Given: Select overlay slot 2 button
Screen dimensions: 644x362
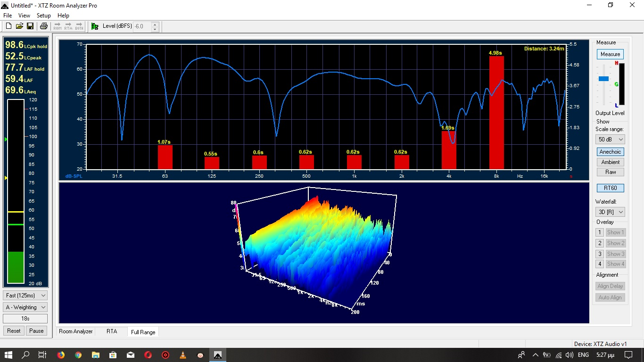Looking at the screenshot, I should (x=600, y=243).
